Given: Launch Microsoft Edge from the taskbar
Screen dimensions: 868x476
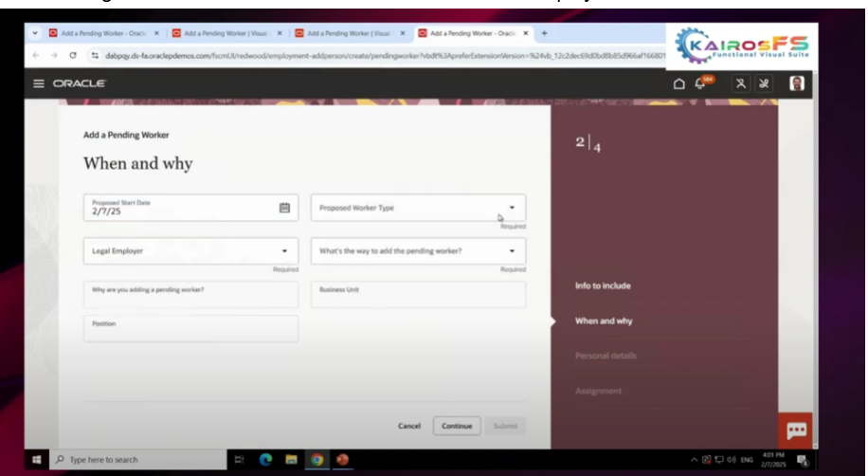Looking at the screenshot, I should point(266,460).
